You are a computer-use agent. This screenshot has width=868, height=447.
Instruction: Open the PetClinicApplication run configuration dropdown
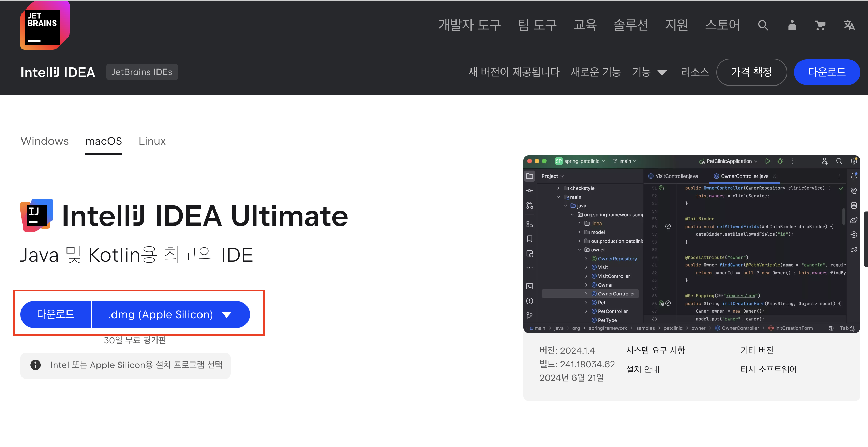728,161
